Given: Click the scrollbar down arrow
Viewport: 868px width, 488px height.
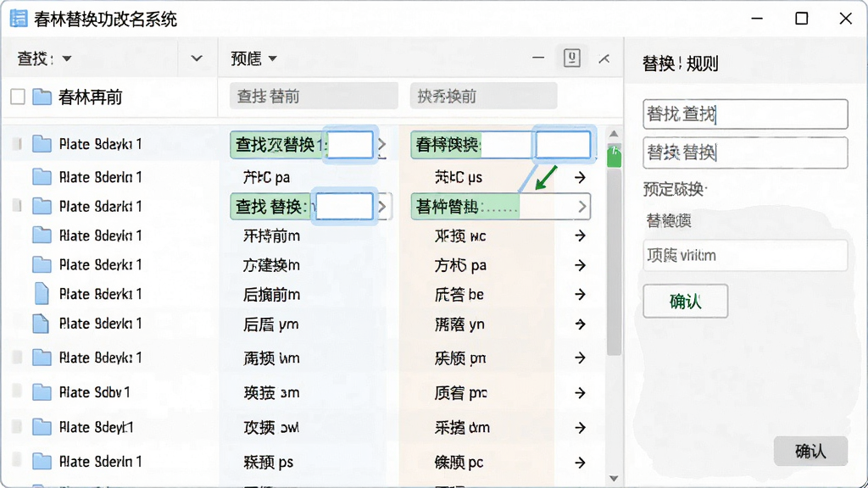Looking at the screenshot, I should pyautogui.click(x=614, y=478).
